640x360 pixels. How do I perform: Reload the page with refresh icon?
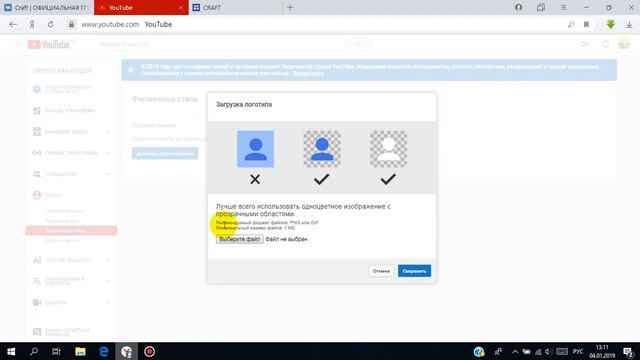[50, 24]
